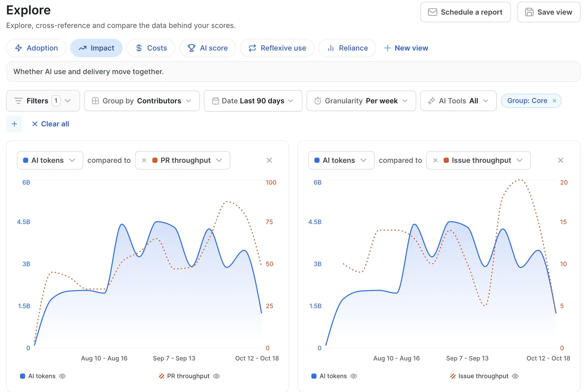Screen dimensions: 585x392
Task: Click the envelope icon on Schedule a report
Action: [x=433, y=12]
